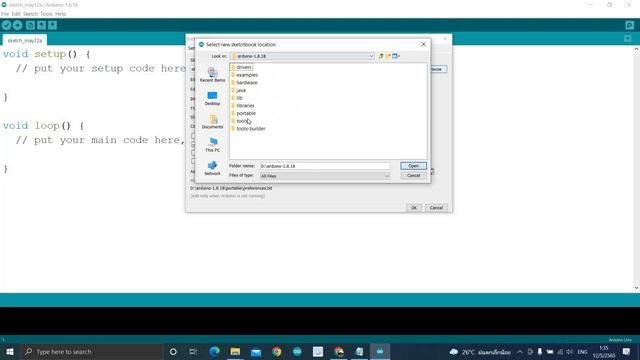Screen dimensions: 640x360
Task: Select Network in dialog sidebar
Action: [212, 168]
